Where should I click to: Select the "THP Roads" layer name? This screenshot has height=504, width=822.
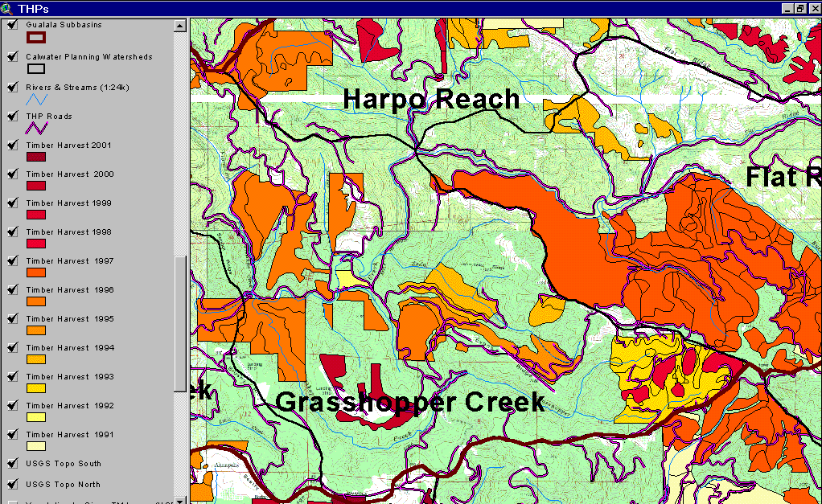click(x=49, y=117)
